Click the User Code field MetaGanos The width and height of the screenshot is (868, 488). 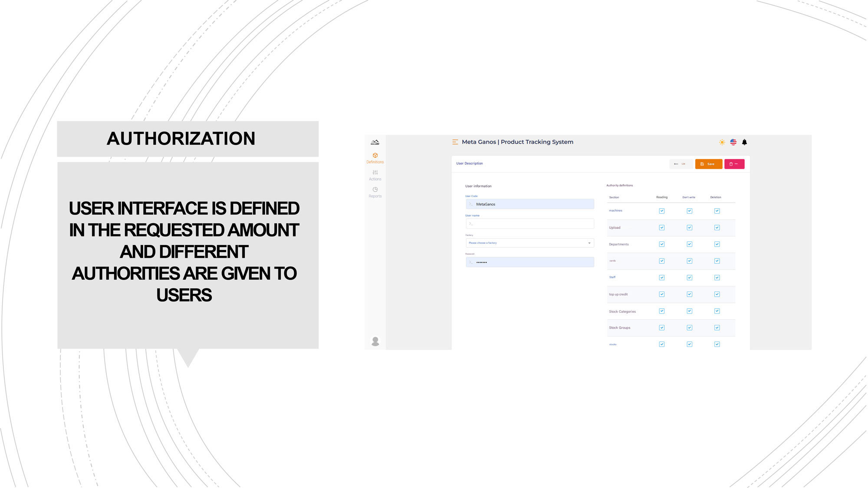[x=530, y=204]
